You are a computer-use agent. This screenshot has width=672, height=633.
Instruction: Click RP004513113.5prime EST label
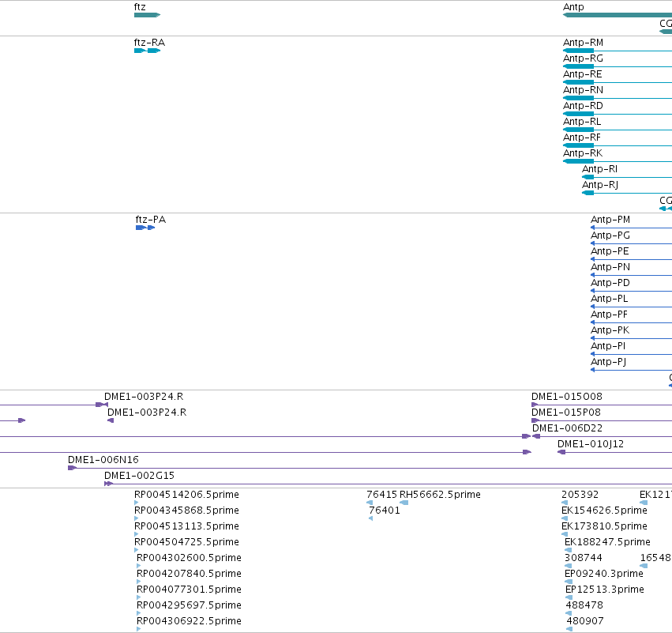pos(186,526)
